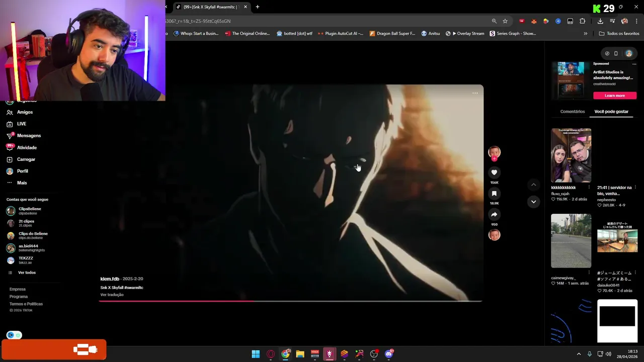Open Artlist Studios sponsored thumbnail
Image resolution: width=644 pixels, height=362 pixels.
pos(571,80)
